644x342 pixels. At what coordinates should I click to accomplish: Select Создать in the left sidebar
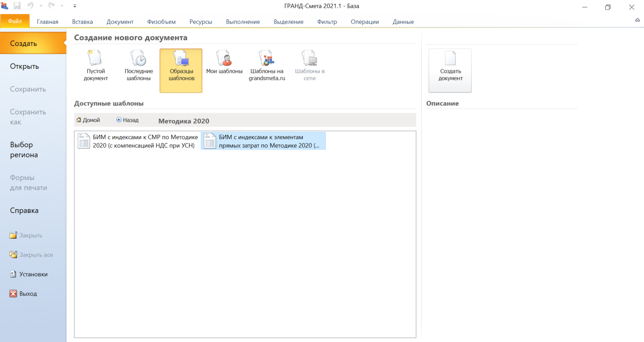coord(33,43)
